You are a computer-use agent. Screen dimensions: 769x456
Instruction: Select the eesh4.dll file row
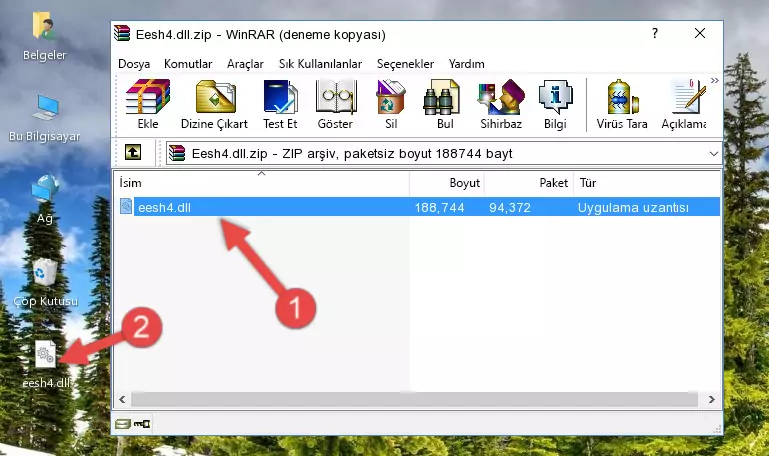pos(418,207)
